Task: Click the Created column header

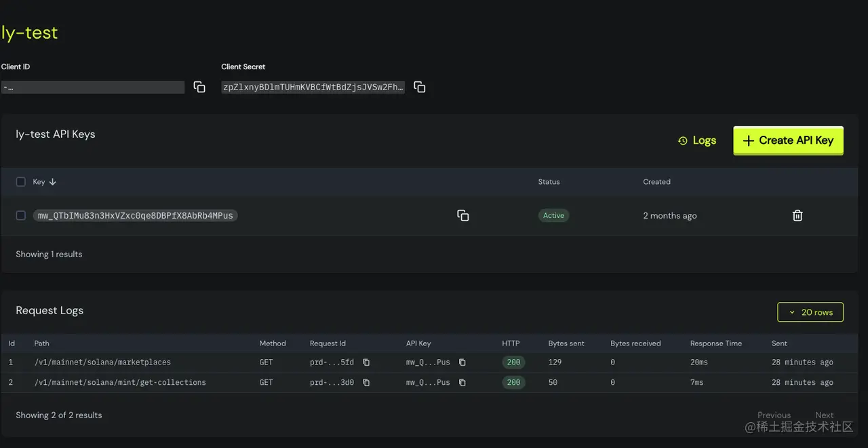Action: click(x=657, y=182)
